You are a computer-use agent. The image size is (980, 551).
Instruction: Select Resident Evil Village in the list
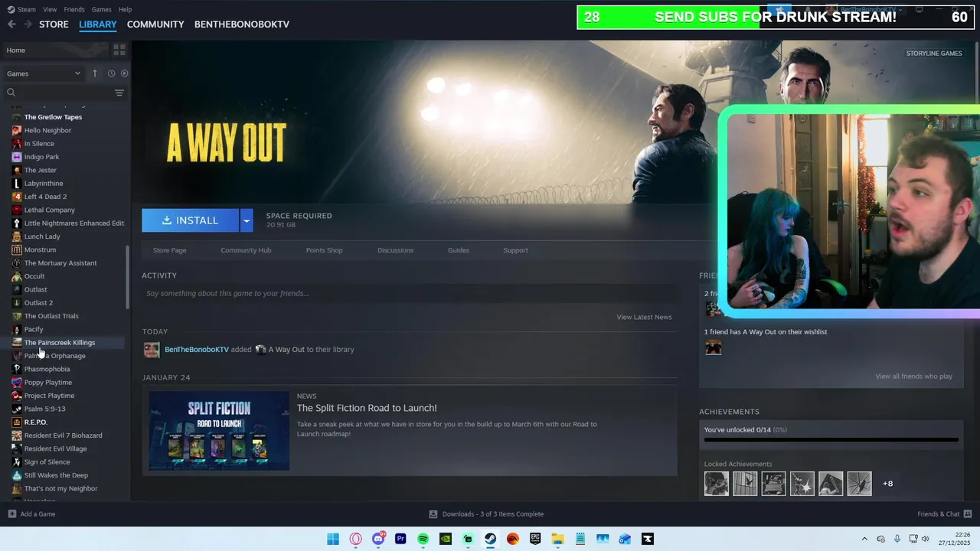[55, 448]
